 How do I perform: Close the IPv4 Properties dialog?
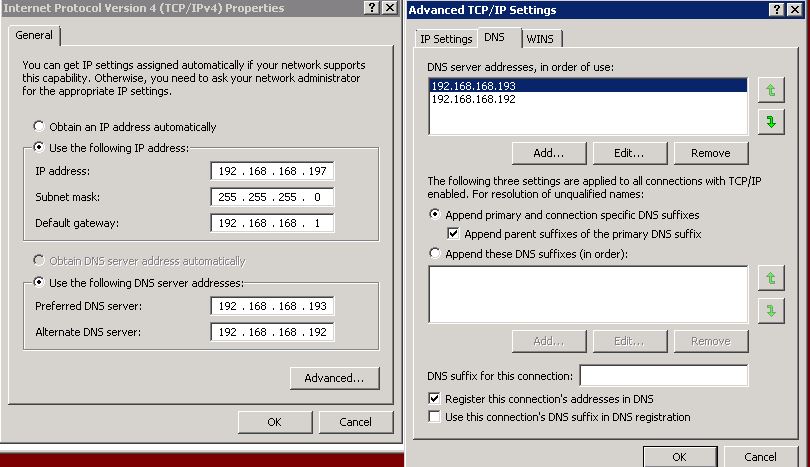(390, 7)
